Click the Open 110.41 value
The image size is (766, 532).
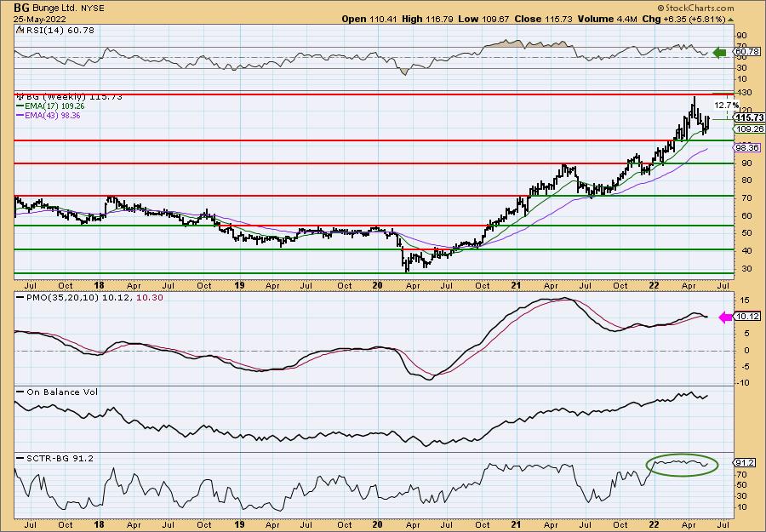click(369, 19)
